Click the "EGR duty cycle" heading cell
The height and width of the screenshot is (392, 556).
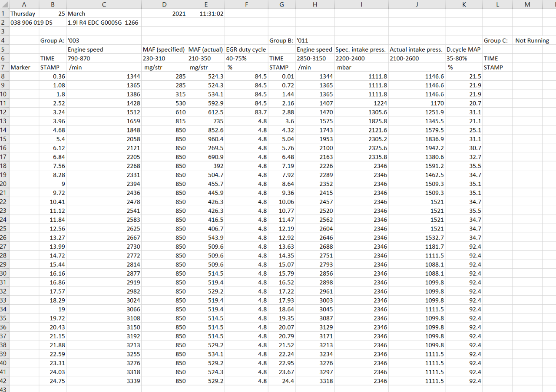tap(246, 49)
